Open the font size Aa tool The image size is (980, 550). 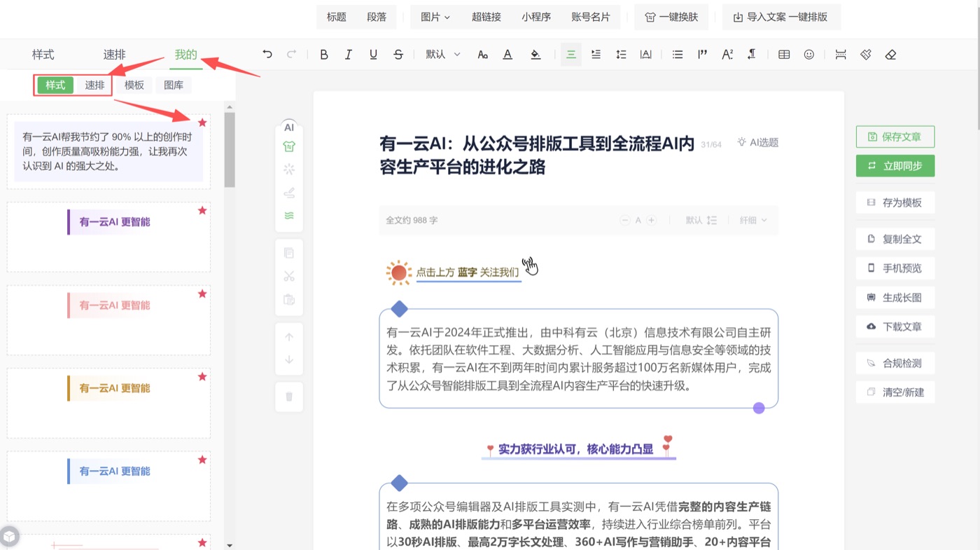click(x=482, y=55)
